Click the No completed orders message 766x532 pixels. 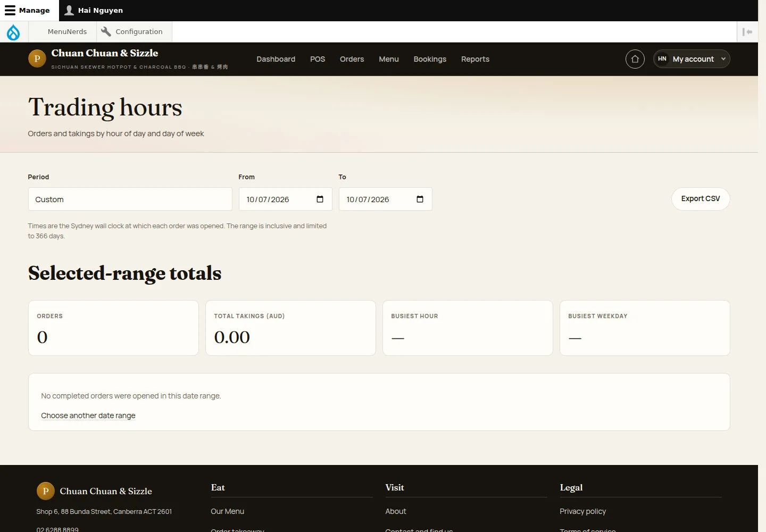coord(131,396)
